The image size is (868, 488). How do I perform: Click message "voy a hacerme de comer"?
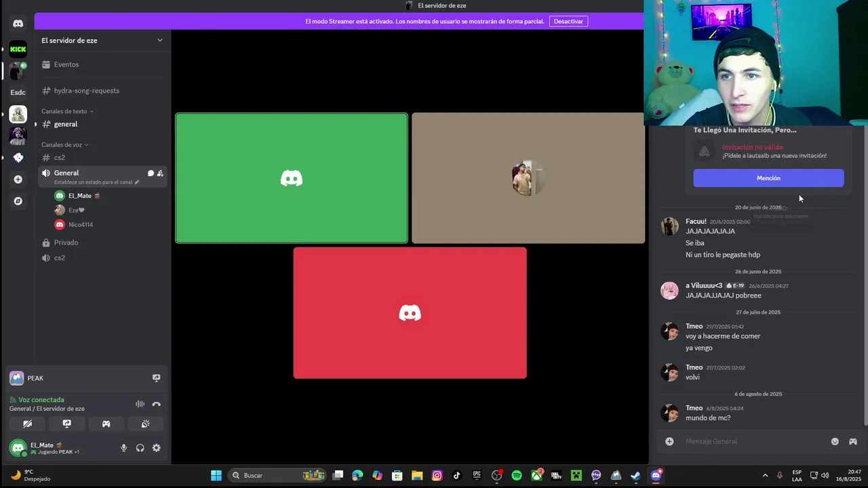[723, 336]
